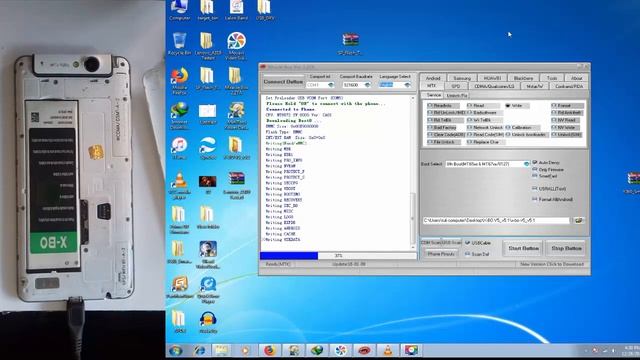Click the log panel vertical scrollbar
Viewport: 640px width, 360px height.
pos(413,173)
